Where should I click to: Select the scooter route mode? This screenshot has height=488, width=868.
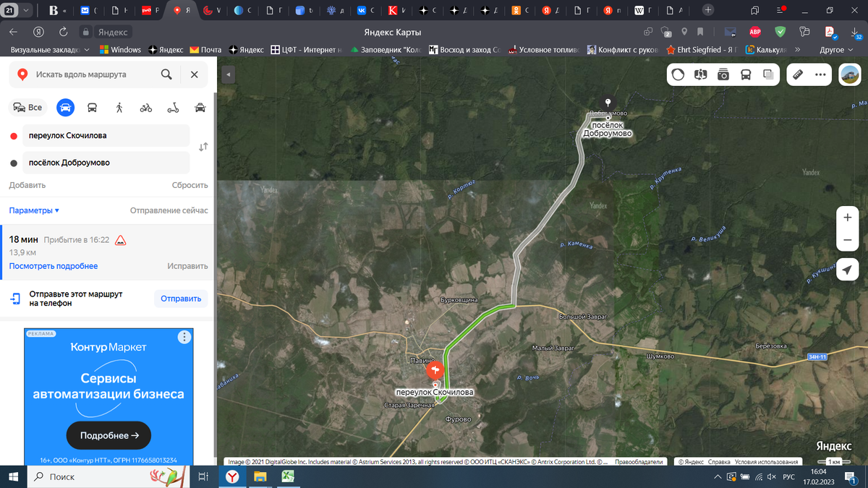[x=174, y=108]
